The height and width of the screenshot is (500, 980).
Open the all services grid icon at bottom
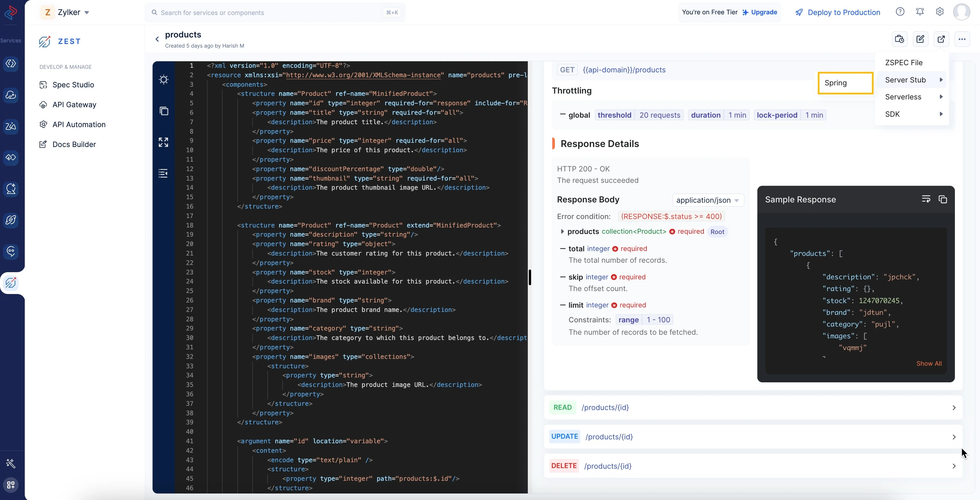[x=11, y=485]
